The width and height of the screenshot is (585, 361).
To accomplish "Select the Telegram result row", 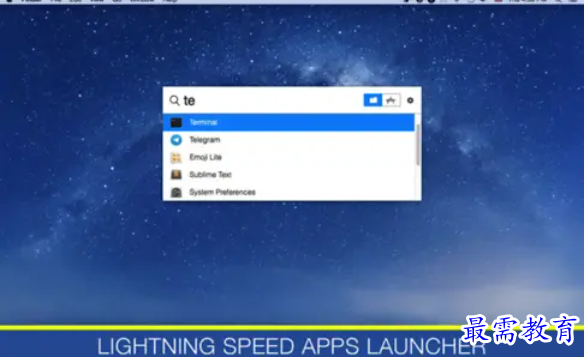I will pyautogui.click(x=289, y=140).
